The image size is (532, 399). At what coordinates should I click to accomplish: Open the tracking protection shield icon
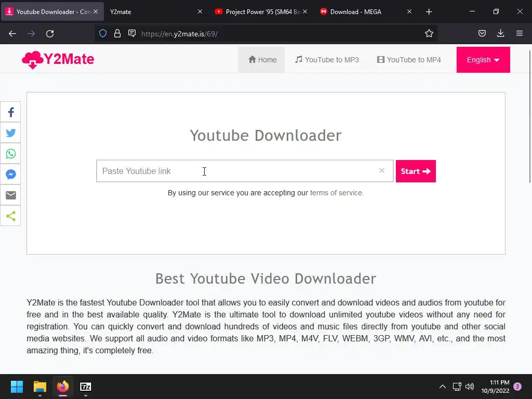click(103, 34)
